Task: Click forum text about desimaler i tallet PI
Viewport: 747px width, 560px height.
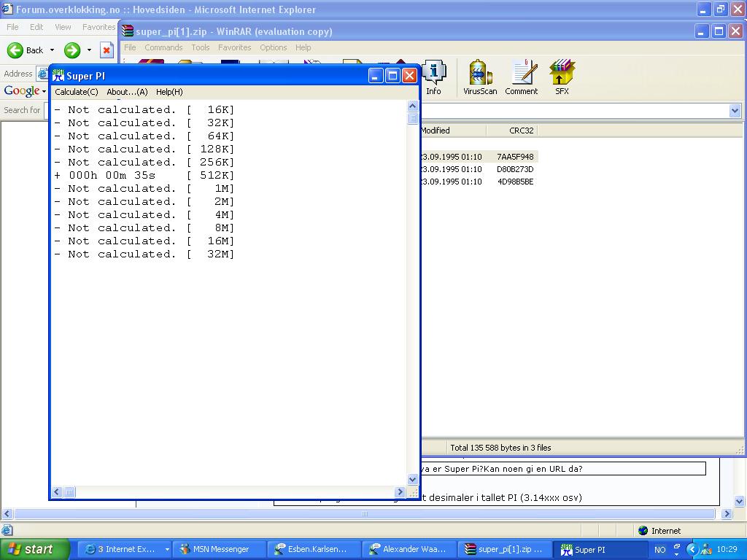Action: pos(502,497)
